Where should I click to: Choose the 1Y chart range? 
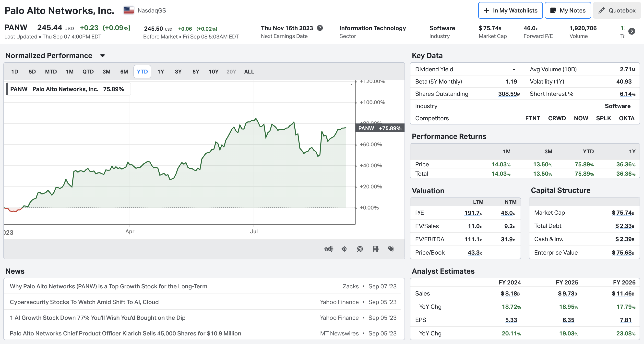click(161, 72)
